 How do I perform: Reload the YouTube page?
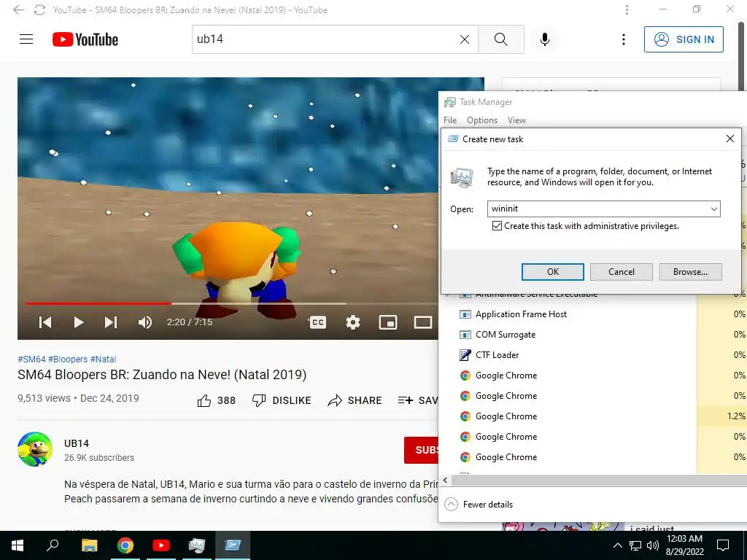click(39, 9)
